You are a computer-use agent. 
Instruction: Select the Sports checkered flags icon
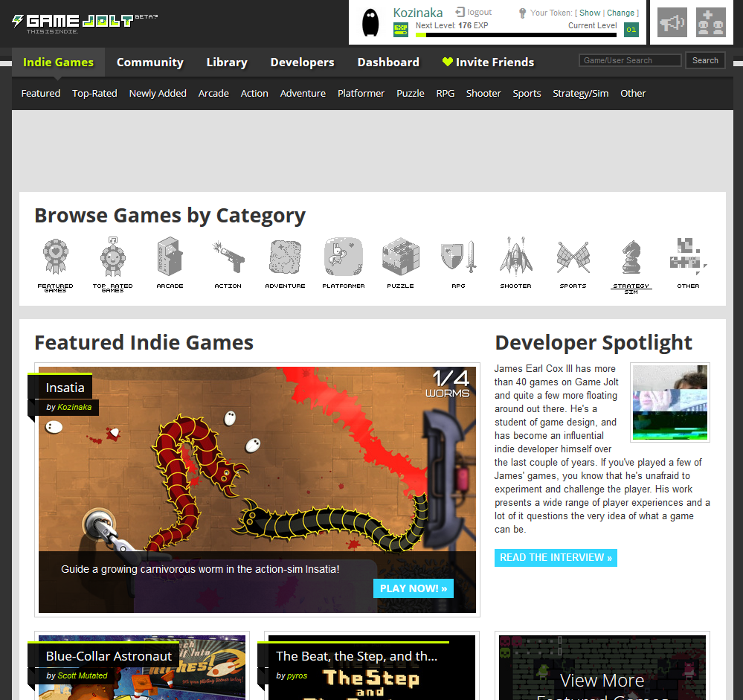(573, 257)
